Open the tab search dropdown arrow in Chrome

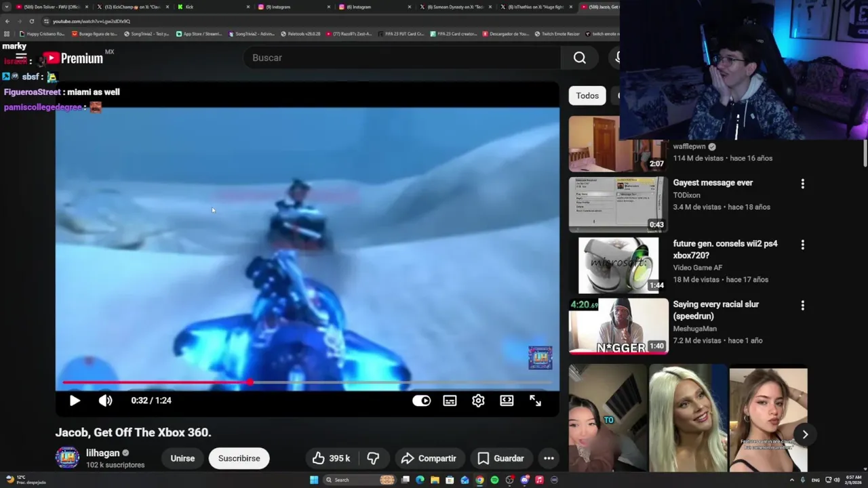7,7
